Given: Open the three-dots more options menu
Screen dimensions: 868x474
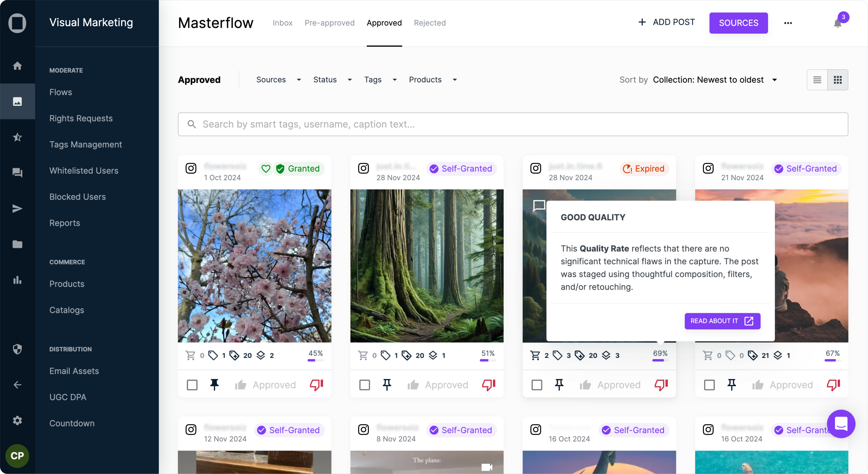Looking at the screenshot, I should click(788, 23).
